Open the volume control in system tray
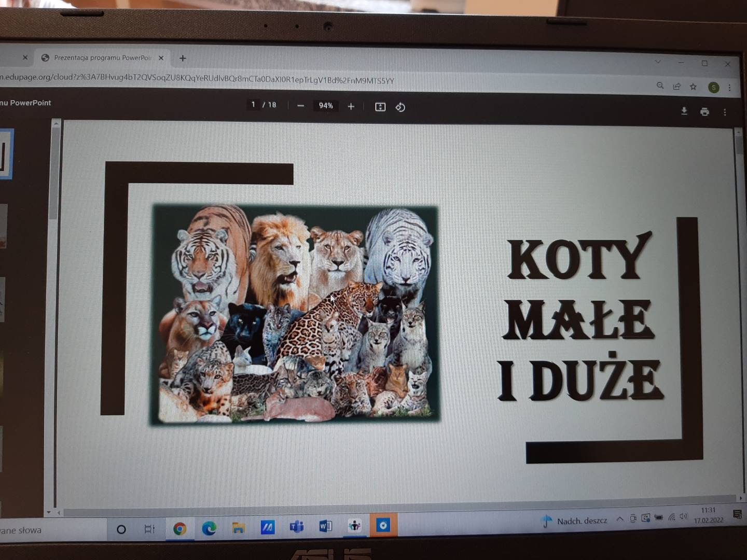Screen dimensions: 747x560 [x=684, y=516]
